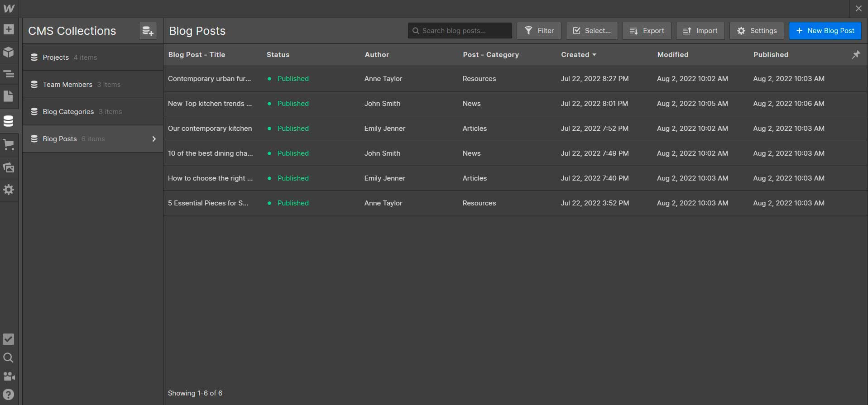The height and width of the screenshot is (405, 868).
Task: Open the Pages panel
Action: [9, 96]
